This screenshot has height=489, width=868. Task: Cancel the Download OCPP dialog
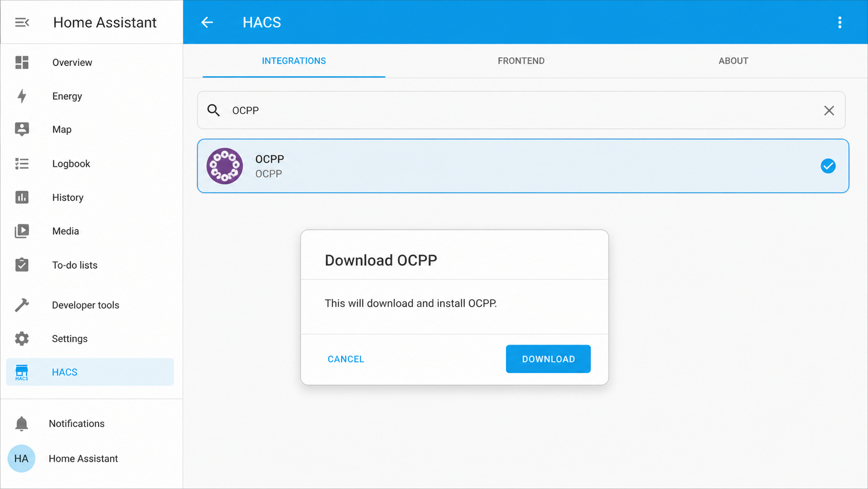tap(346, 359)
